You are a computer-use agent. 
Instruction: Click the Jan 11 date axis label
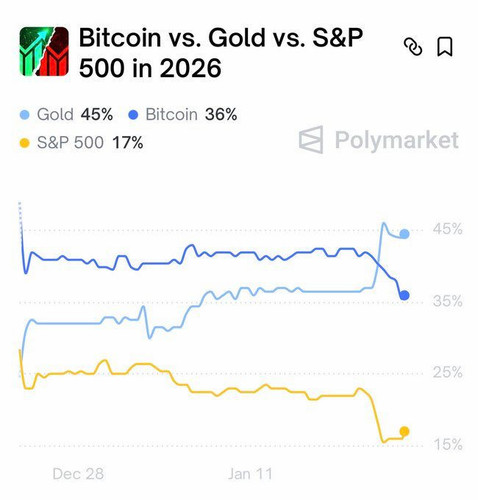pyautogui.click(x=250, y=474)
